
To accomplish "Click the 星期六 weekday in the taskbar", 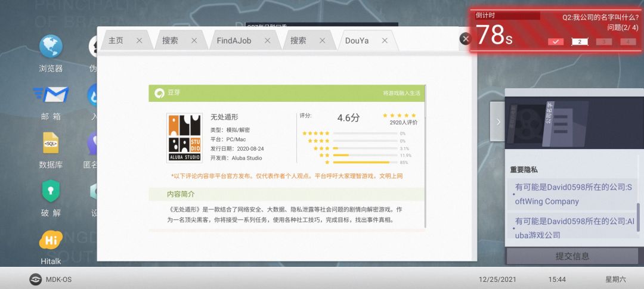I will click(615, 279).
